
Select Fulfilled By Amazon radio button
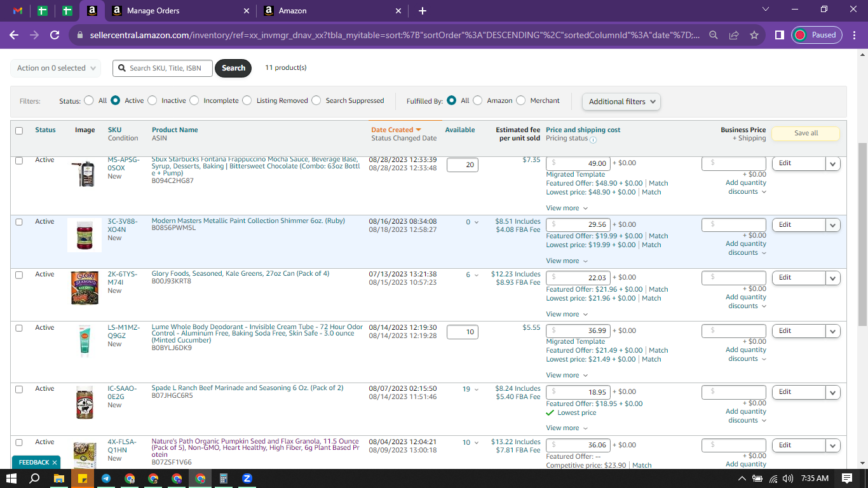477,100
